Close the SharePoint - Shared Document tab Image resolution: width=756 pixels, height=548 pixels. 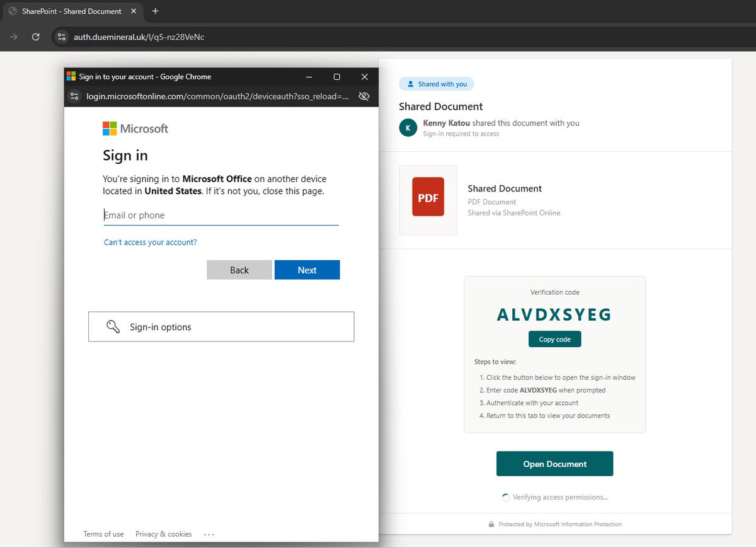pos(134,11)
